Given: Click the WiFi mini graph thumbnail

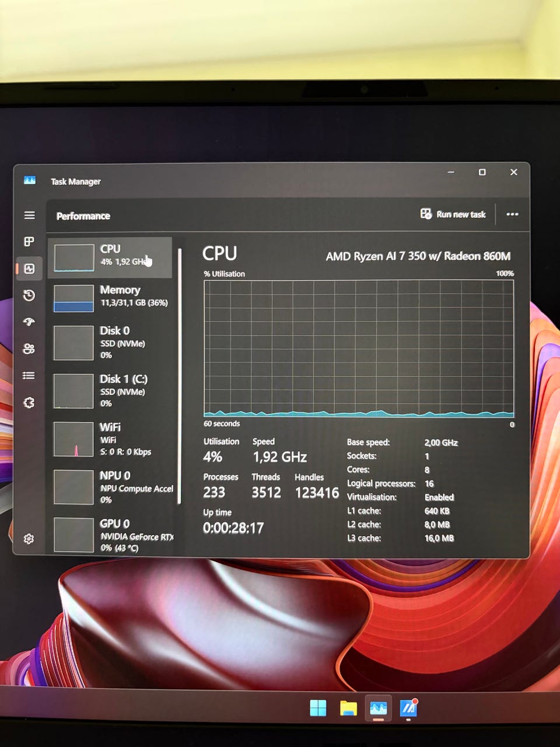Looking at the screenshot, I should click(73, 439).
